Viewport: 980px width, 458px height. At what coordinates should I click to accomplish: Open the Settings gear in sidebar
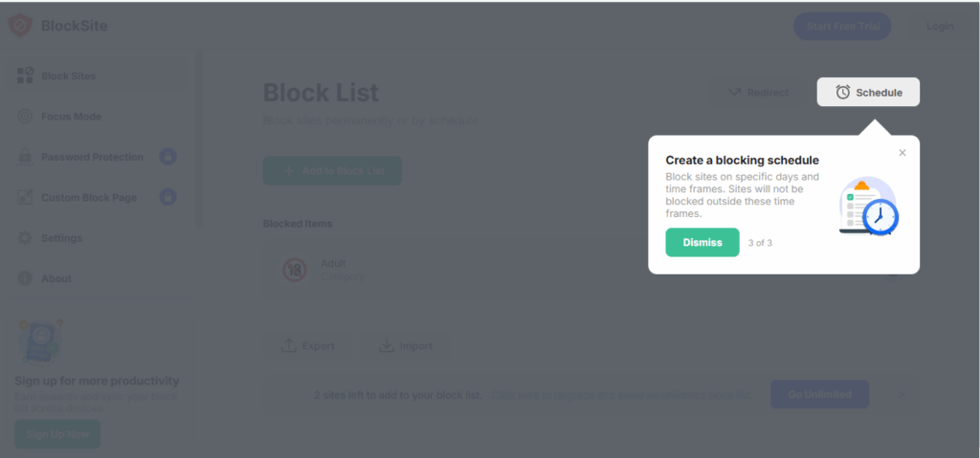pyautogui.click(x=61, y=238)
